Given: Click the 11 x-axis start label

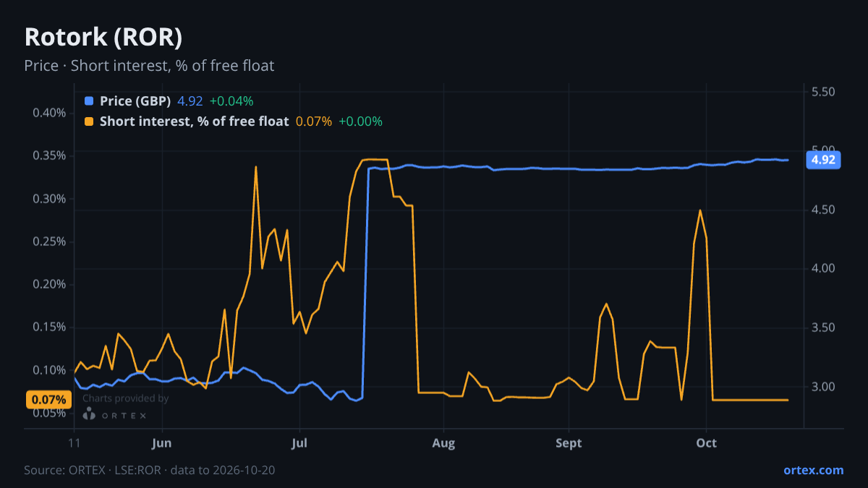Looking at the screenshot, I should pyautogui.click(x=75, y=443).
